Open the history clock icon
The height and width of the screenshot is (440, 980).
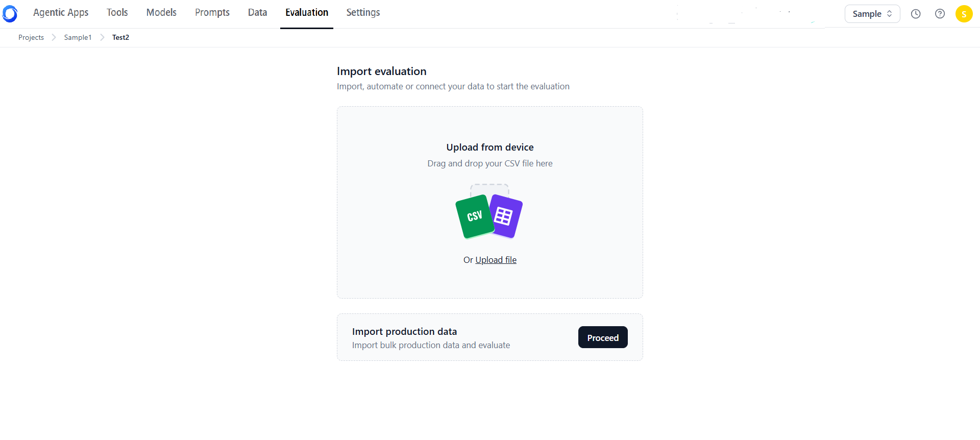(916, 14)
